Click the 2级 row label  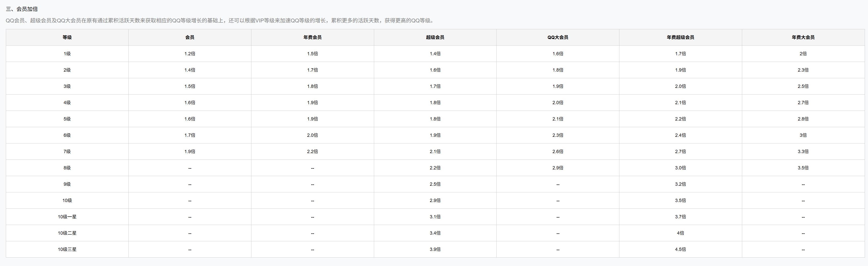(x=67, y=70)
